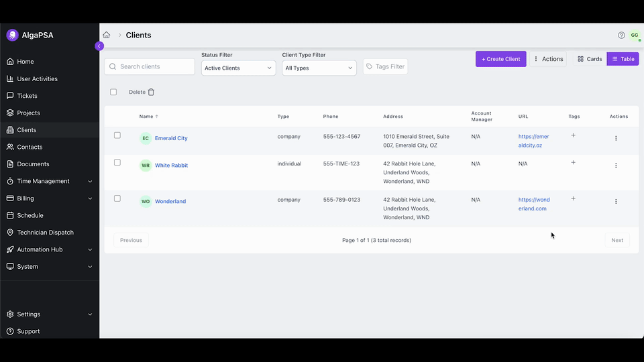This screenshot has width=644, height=362.
Task: Add a tag to the Wonderland row
Action: [x=573, y=198]
